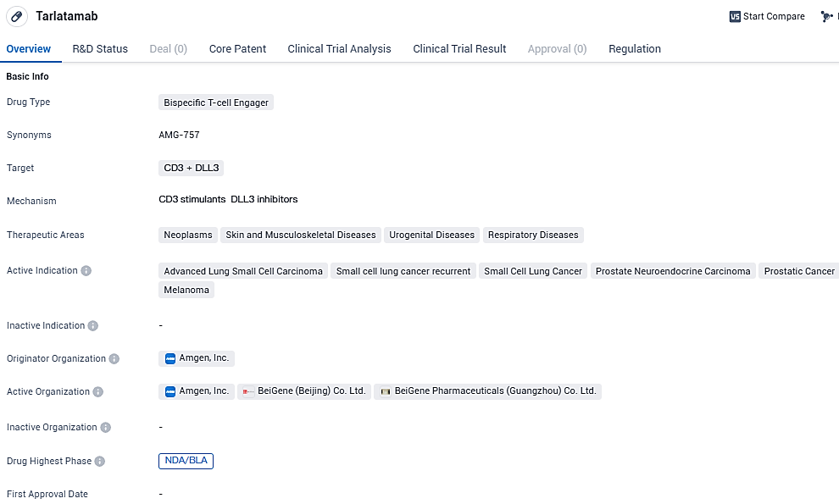This screenshot has height=504, width=839.
Task: Click the Start Compare icon
Action: point(735,16)
